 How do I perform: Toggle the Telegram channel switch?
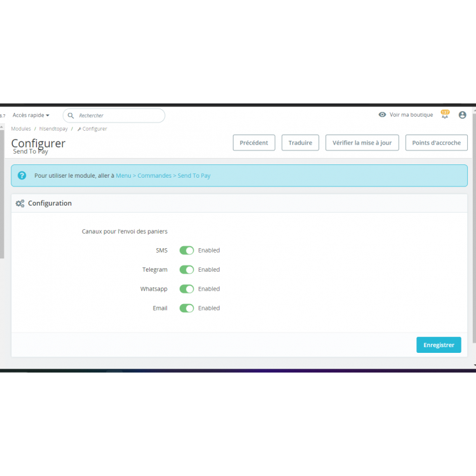(x=187, y=270)
